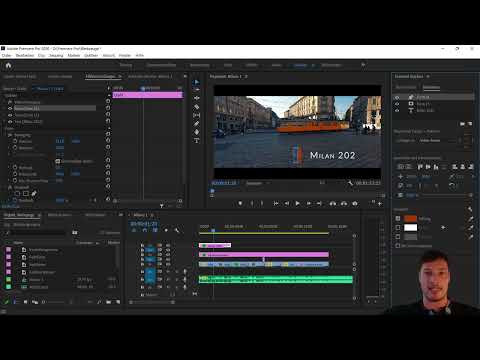480x360 pixels.
Task: Toggle the Background checkbox
Action: coord(398,236)
